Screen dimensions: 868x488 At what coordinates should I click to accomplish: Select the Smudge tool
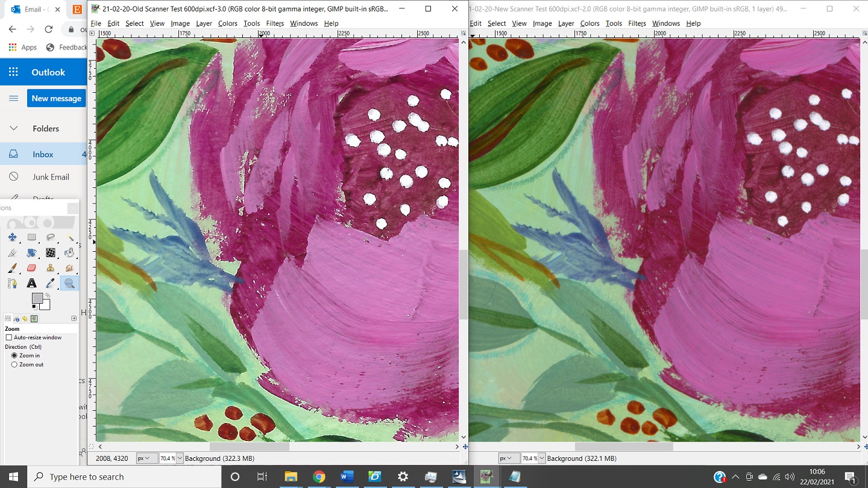(70, 267)
